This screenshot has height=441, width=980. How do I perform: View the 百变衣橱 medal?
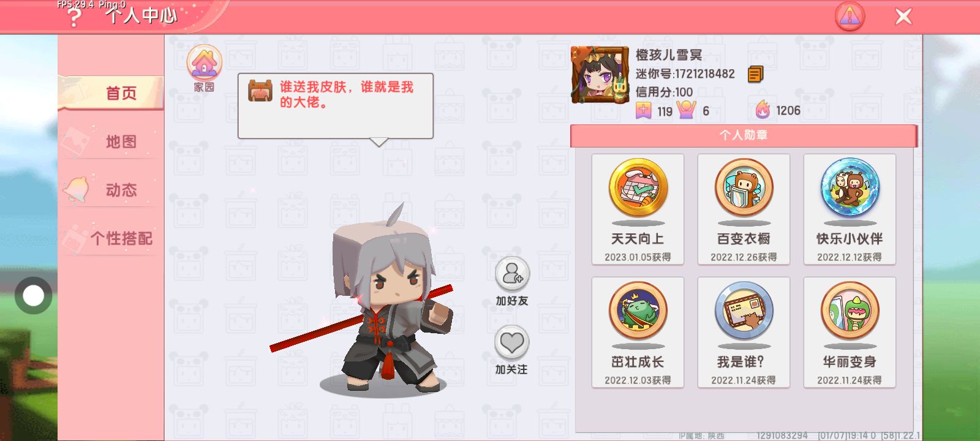tap(744, 209)
